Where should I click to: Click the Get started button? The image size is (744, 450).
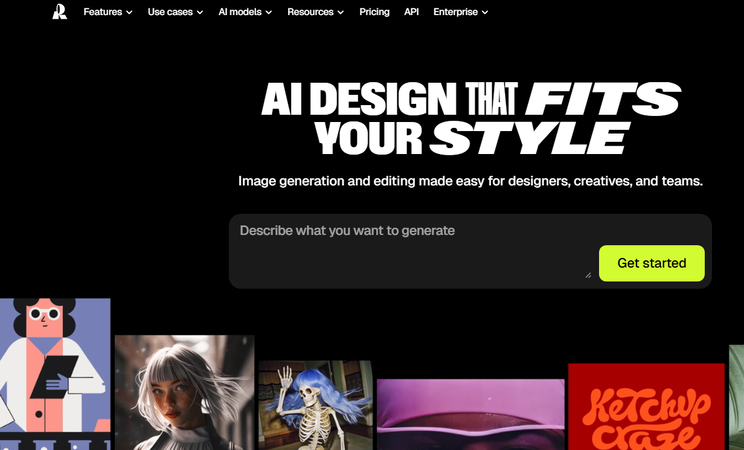pos(651,263)
